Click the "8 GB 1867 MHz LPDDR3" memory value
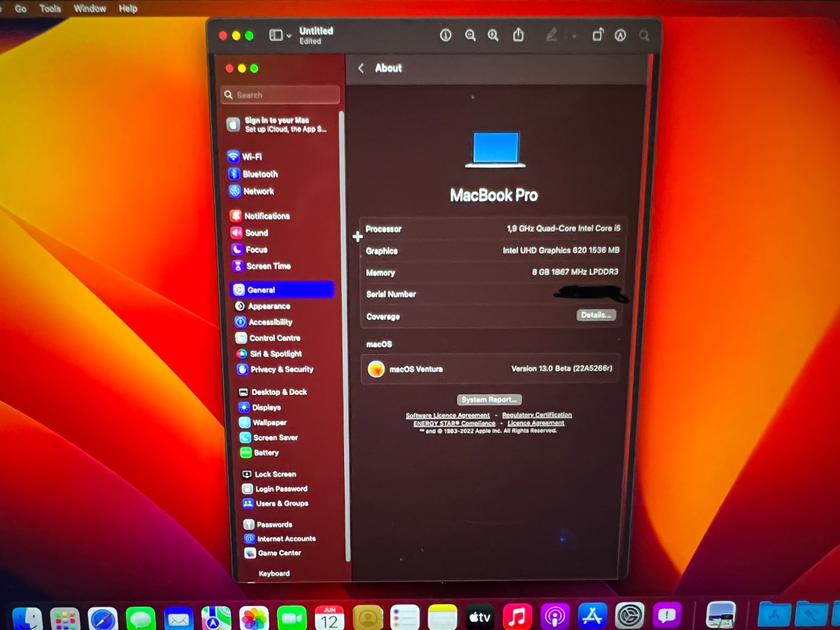Viewport: 840px width, 630px height. [575, 271]
